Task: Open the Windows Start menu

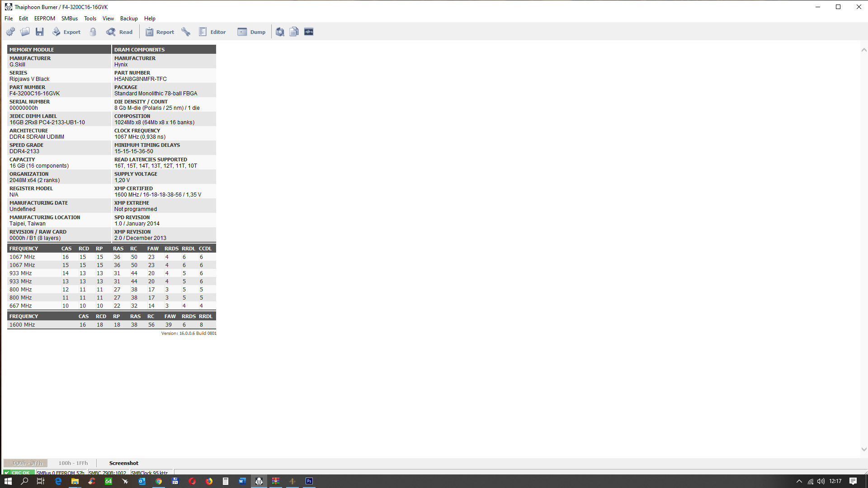Action: (x=8, y=481)
